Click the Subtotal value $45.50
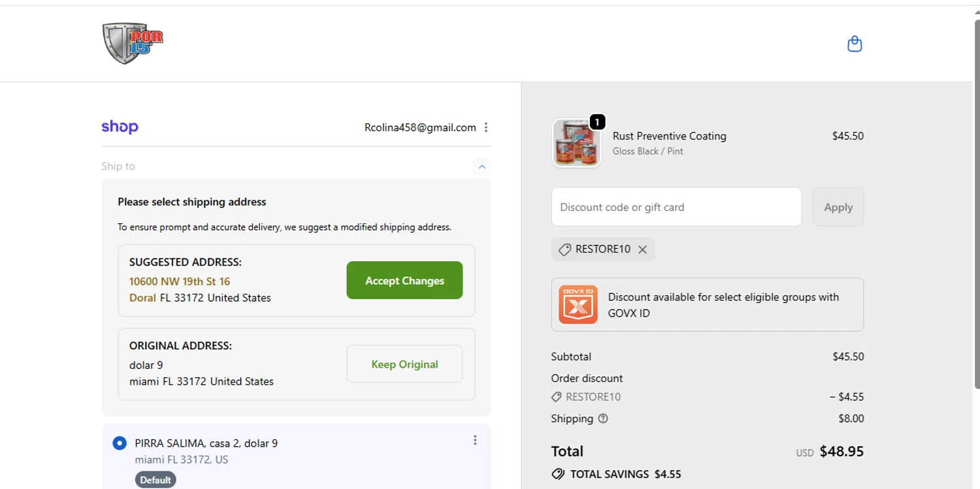Image resolution: width=980 pixels, height=489 pixels. [x=848, y=356]
